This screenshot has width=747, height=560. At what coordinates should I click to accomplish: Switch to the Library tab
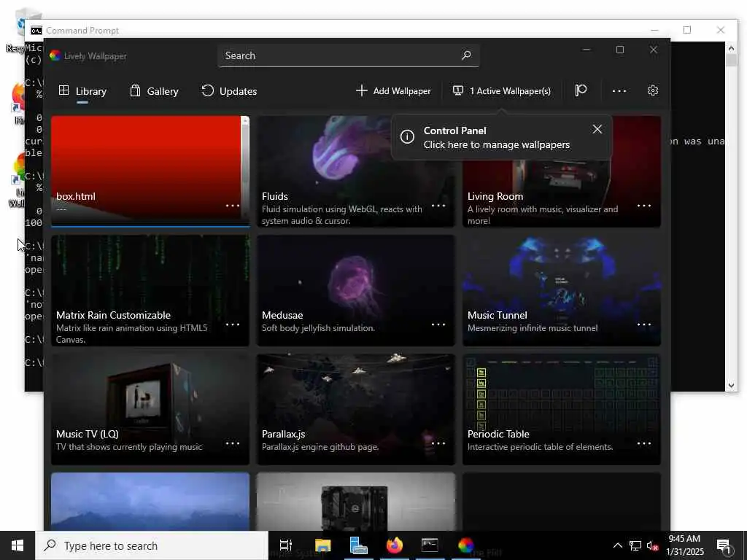[x=82, y=91]
